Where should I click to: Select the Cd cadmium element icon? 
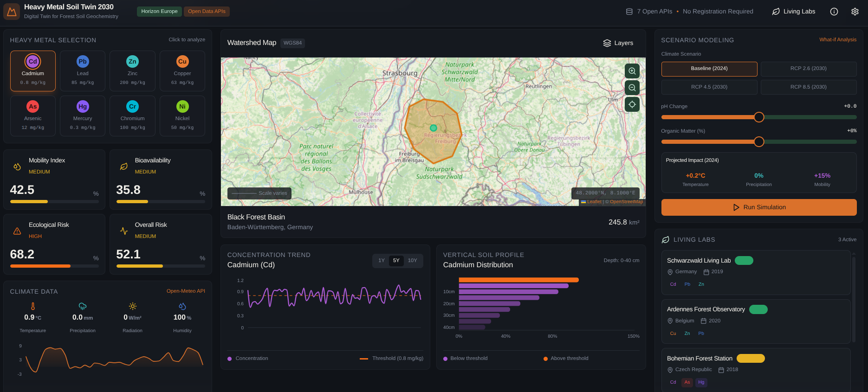pyautogui.click(x=33, y=61)
